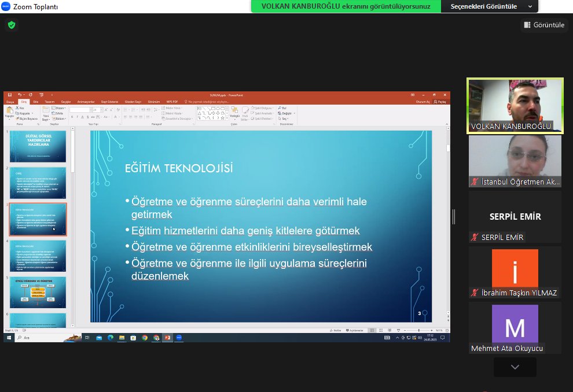This screenshot has width=573, height=392.
Task: Open the Windows Start button
Action: (x=9, y=338)
